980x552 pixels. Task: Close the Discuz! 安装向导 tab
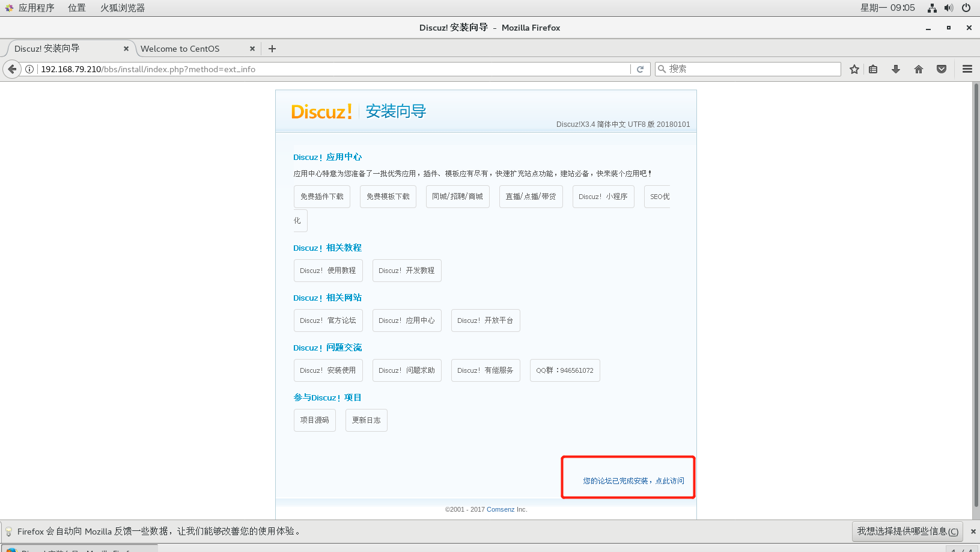pos(126,49)
